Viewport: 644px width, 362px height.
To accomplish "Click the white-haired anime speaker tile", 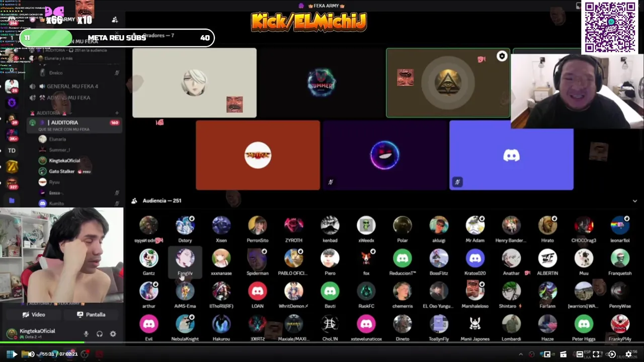I will pyautogui.click(x=194, y=83).
